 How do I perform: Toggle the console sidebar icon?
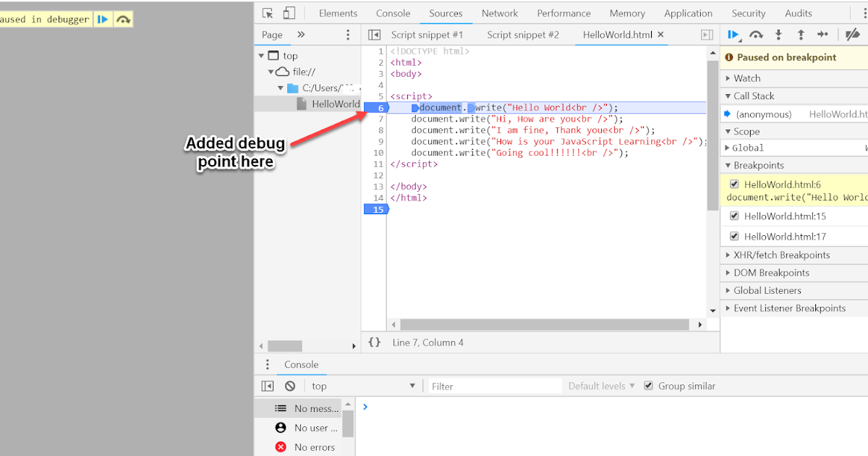(268, 387)
